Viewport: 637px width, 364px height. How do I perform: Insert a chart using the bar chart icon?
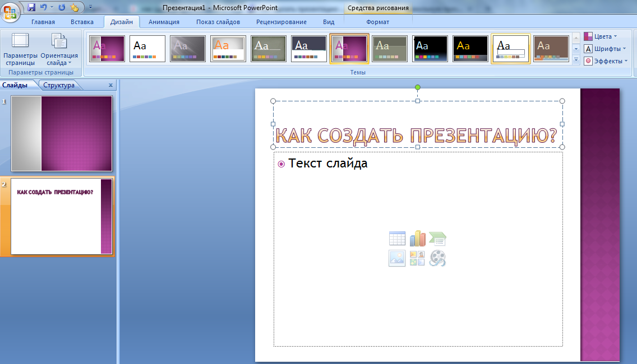[417, 239]
